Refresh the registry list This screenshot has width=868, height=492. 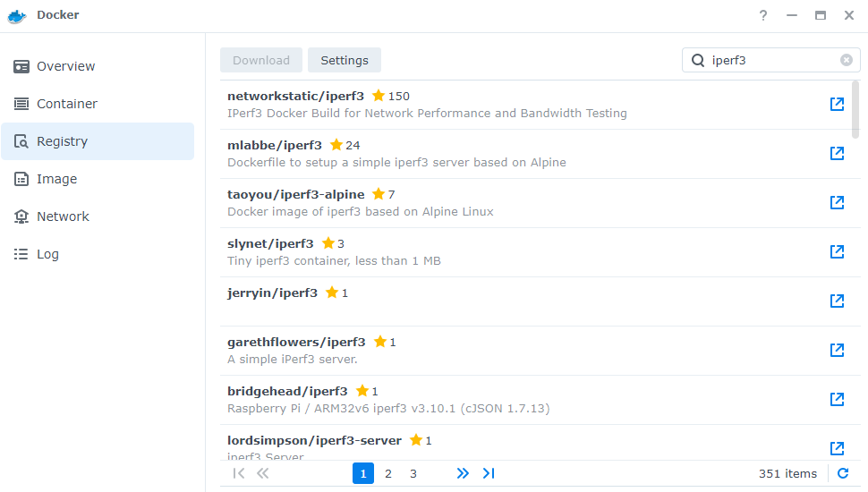coord(843,473)
